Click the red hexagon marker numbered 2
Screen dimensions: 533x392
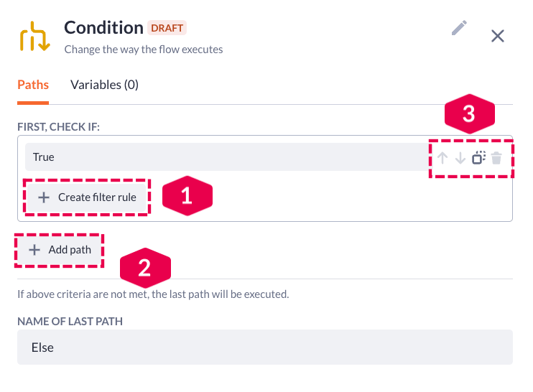[145, 268]
